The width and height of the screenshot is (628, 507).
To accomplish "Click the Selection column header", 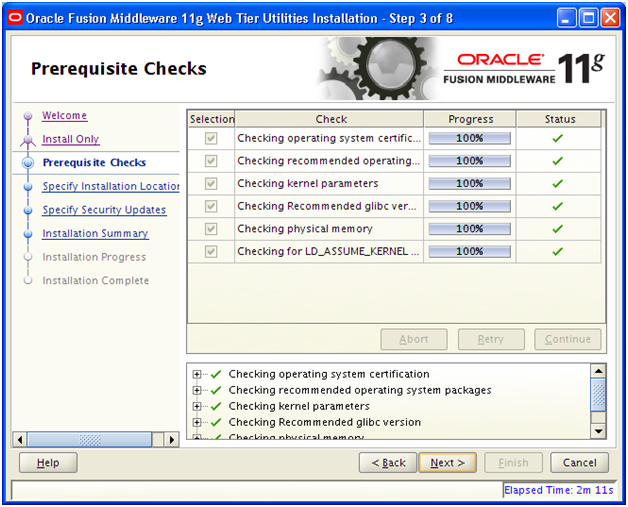I will click(211, 119).
